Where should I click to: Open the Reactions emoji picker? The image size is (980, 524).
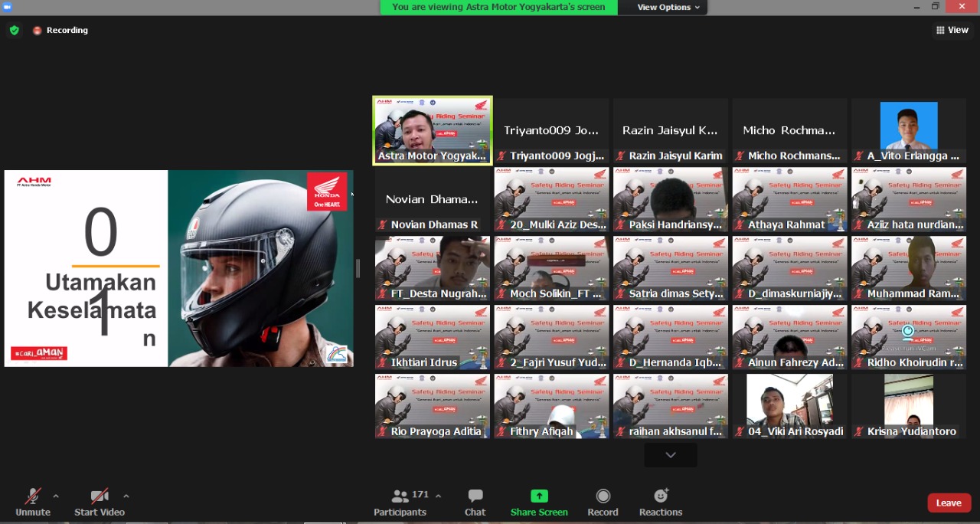point(661,496)
